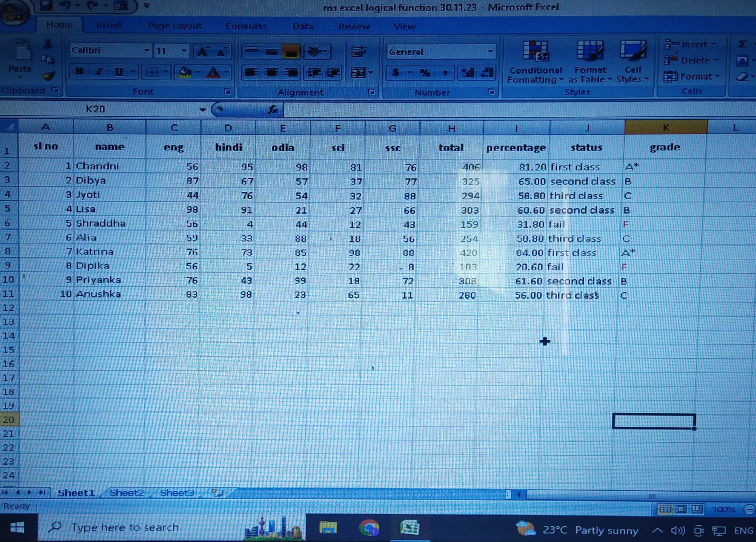Open the General number format dropdown
This screenshot has width=756, height=542.
[x=490, y=52]
